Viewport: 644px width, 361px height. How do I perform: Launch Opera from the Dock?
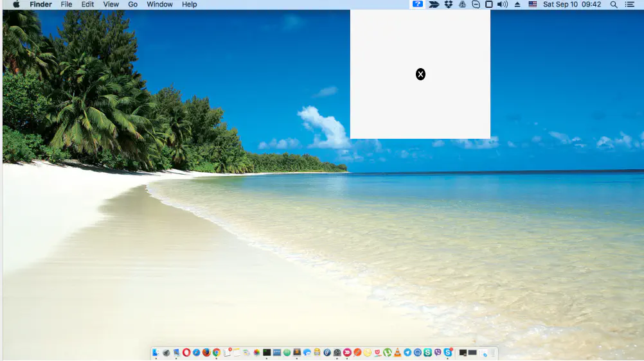(x=186, y=353)
